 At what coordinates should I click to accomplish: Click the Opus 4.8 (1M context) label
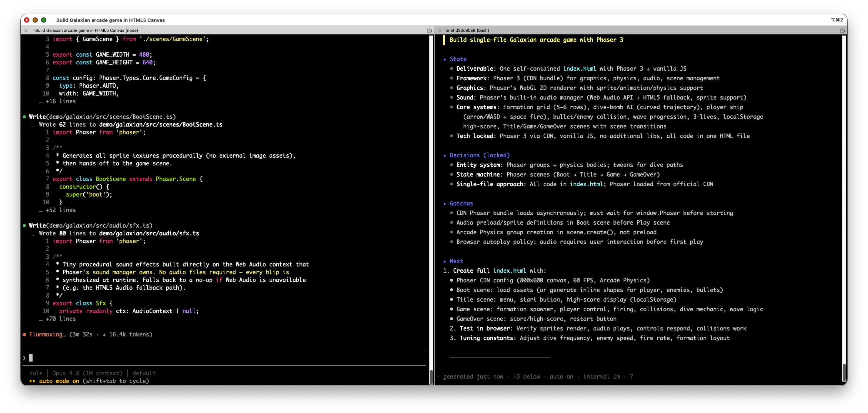pos(87,373)
